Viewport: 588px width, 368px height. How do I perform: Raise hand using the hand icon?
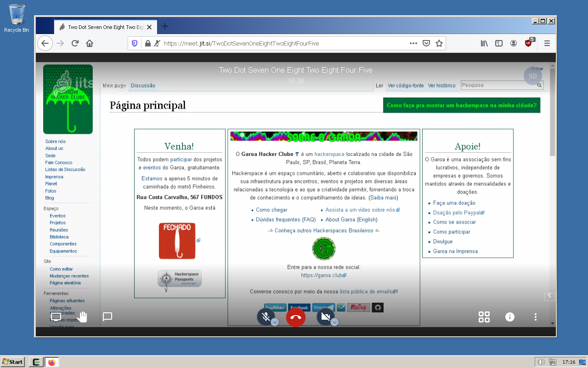click(x=82, y=316)
